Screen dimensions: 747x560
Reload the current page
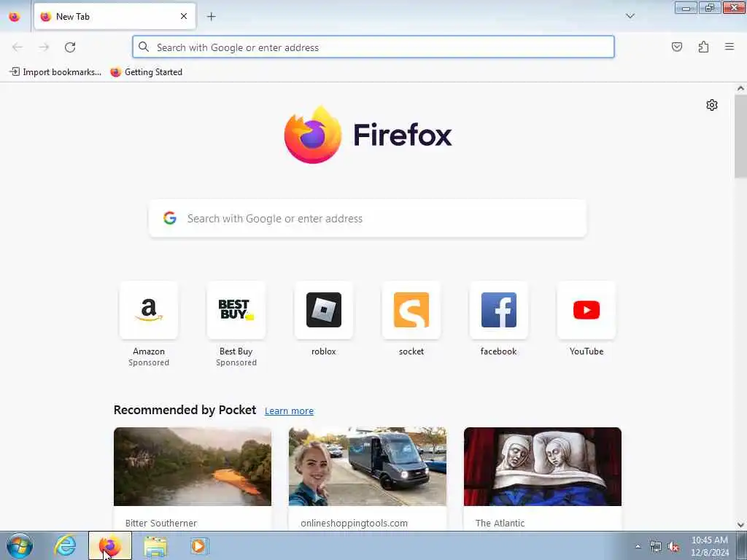click(70, 47)
